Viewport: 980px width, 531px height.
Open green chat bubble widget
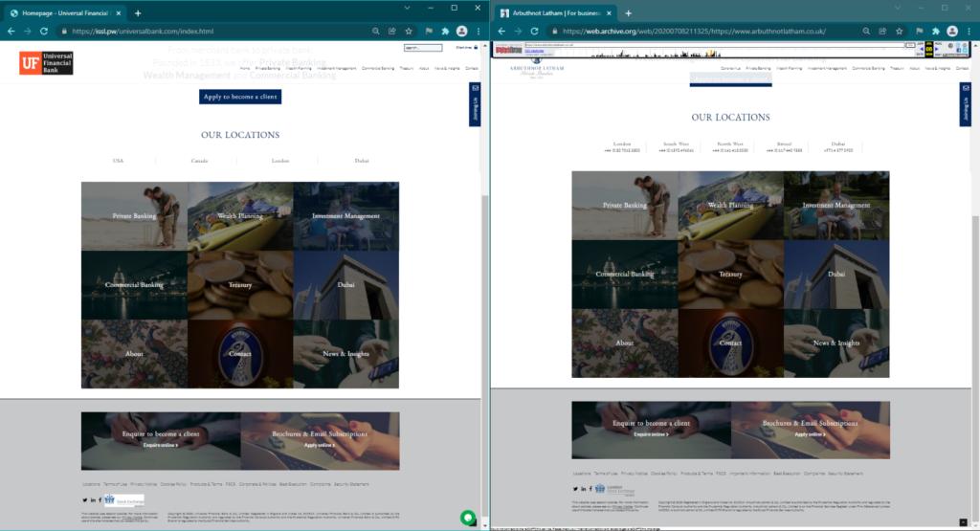coord(468,519)
